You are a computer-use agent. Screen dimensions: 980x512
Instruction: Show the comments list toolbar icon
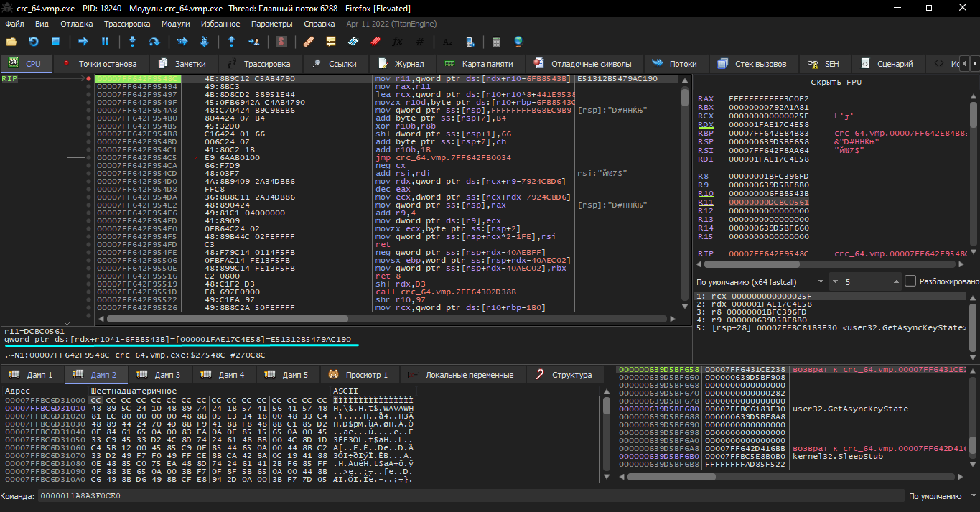(x=331, y=42)
